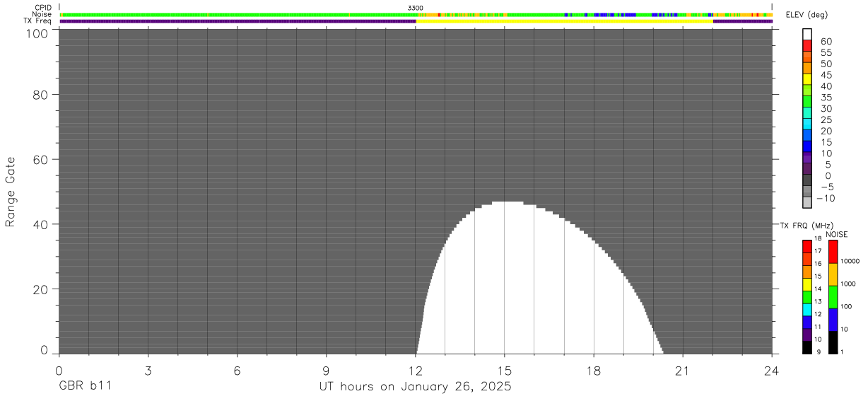Viewport: 868px width, 401px height.
Task: Click 'UT hours on January 26, 2025' axis title
Action: (414, 387)
